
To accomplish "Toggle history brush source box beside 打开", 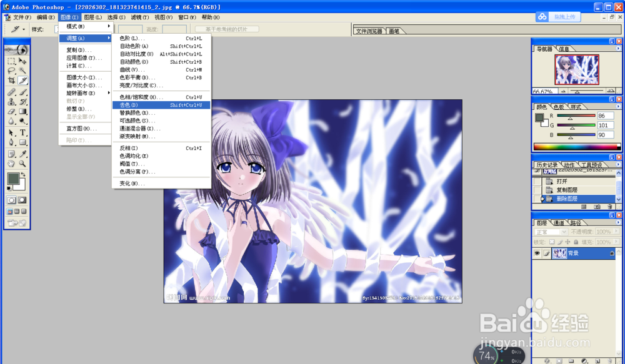I will (x=537, y=181).
